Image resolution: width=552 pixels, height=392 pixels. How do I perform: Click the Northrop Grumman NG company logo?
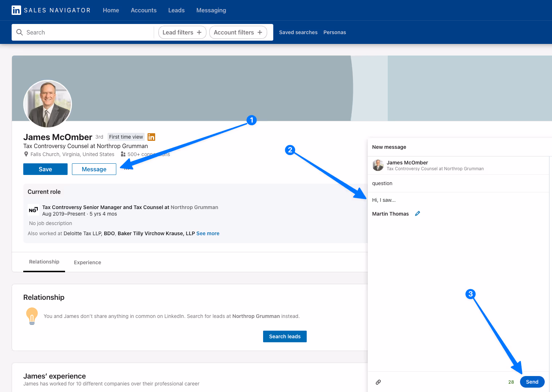click(33, 210)
